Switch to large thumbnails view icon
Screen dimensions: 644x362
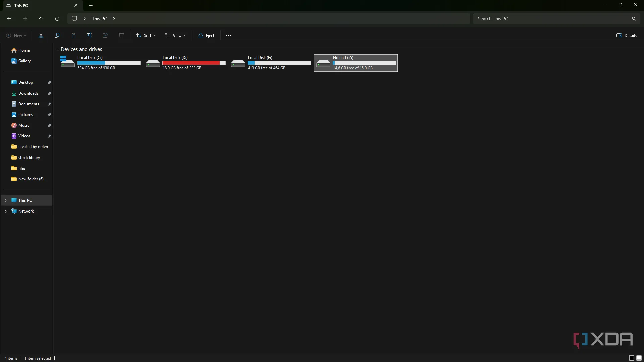(639, 358)
